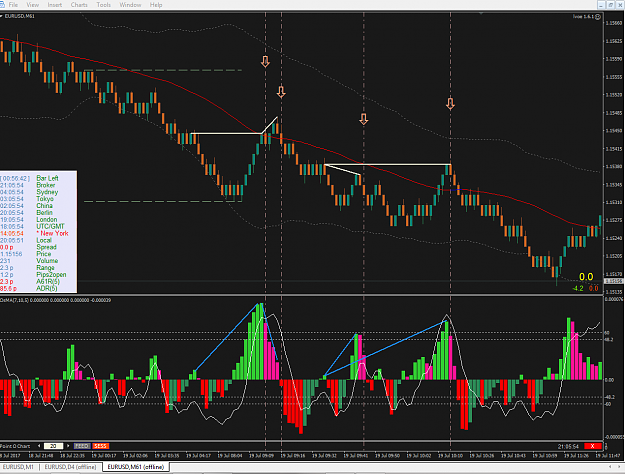This screenshot has height=474, width=625.
Task: Open the View menu
Action: coord(33,5)
